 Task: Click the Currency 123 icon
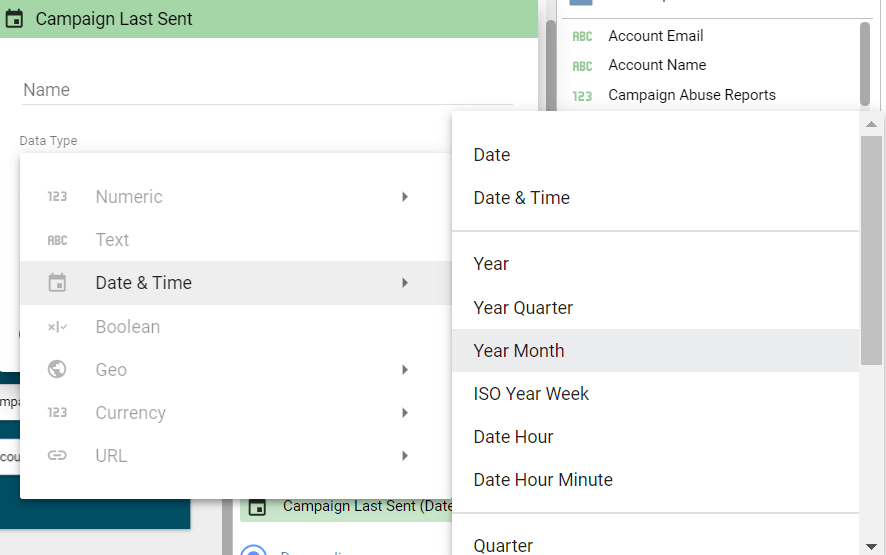click(x=58, y=413)
